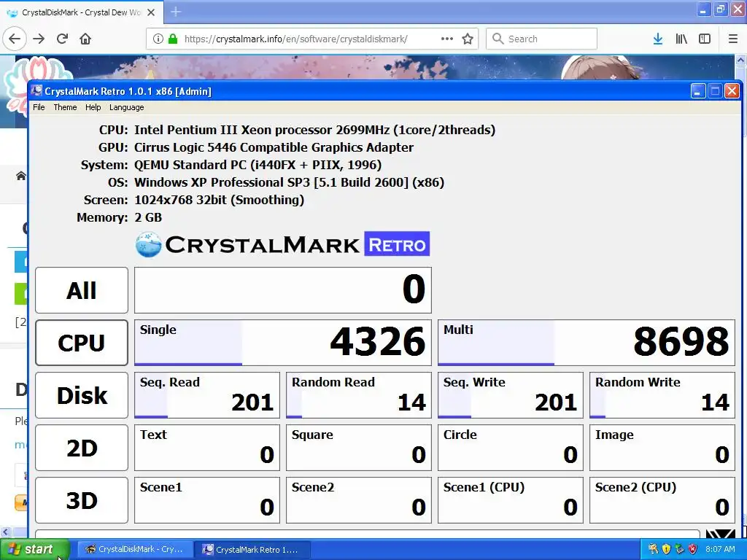This screenshot has width=747, height=560.
Task: Click the Firefox forward arrow button
Action: pos(39,39)
